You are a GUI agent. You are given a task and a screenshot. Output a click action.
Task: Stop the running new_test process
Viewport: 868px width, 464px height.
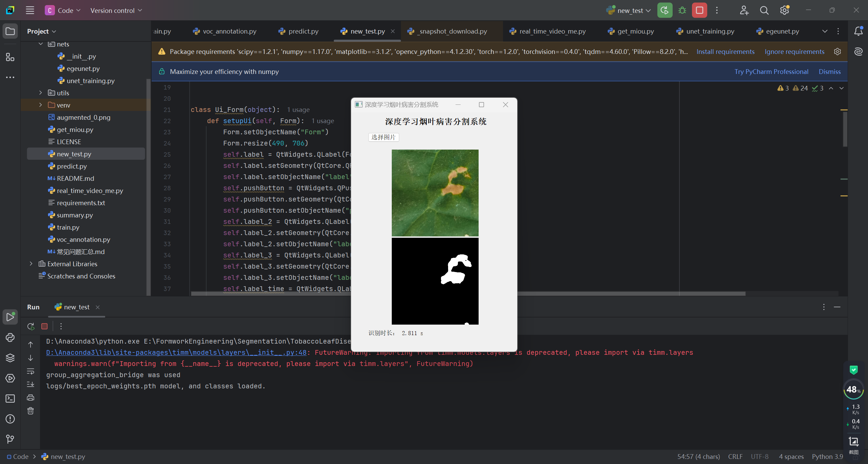coord(699,11)
